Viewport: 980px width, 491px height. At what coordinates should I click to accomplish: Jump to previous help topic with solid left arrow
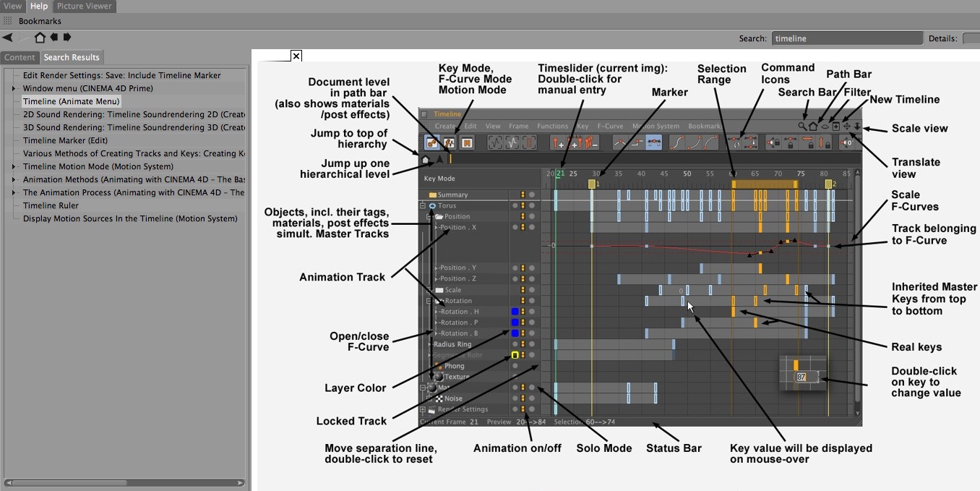(x=53, y=38)
